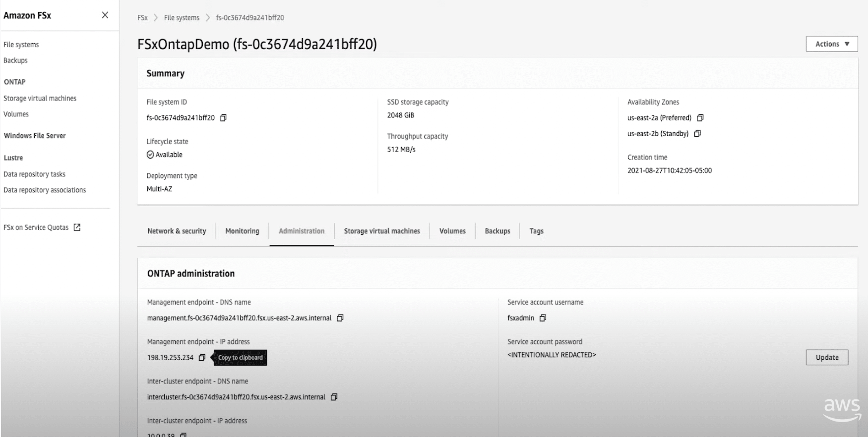This screenshot has width=868, height=437.
Task: Click the creation time value
Action: (x=670, y=171)
